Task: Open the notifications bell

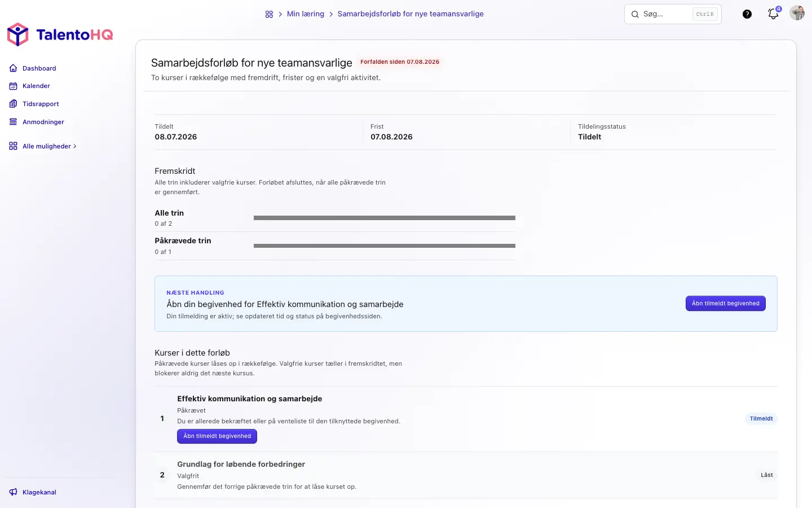Action: click(x=773, y=14)
